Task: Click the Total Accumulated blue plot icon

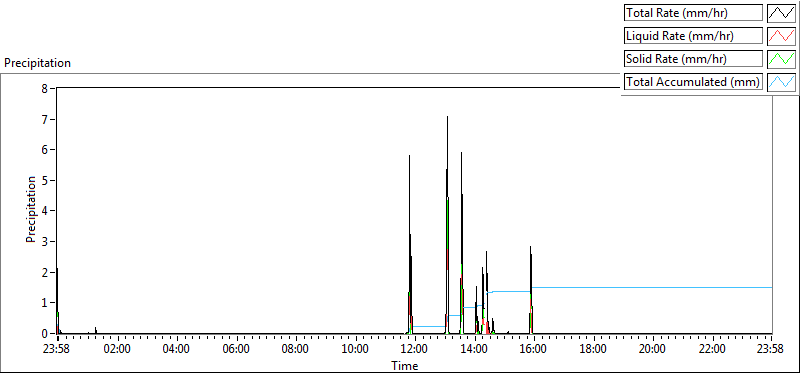Action: [x=781, y=81]
